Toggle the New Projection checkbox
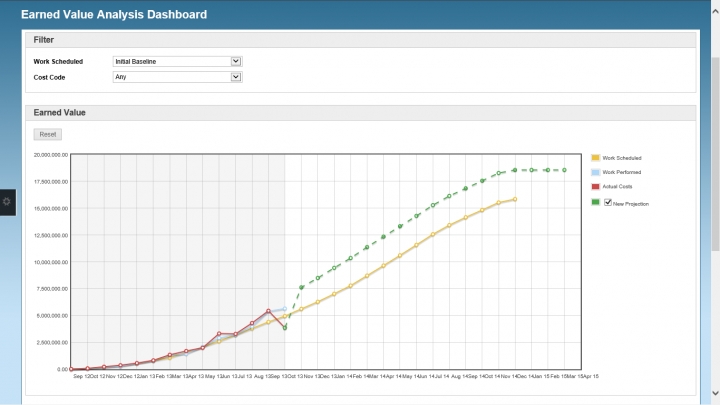The width and height of the screenshot is (720, 405). (x=608, y=202)
